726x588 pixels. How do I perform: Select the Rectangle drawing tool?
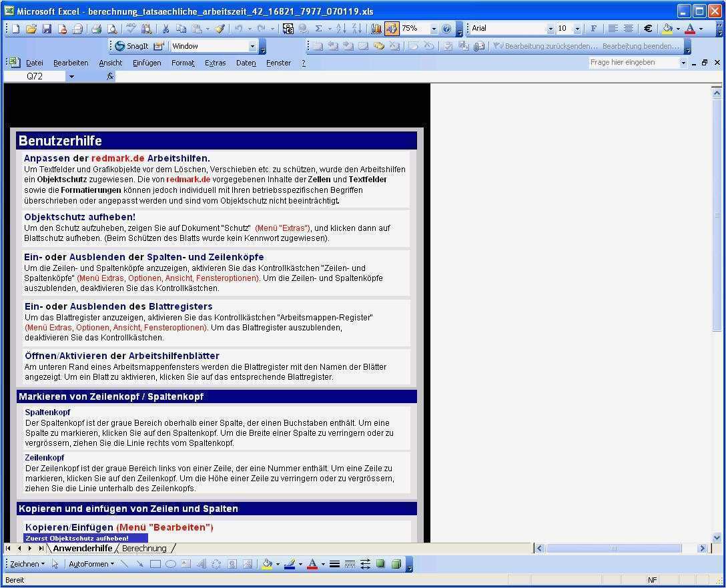click(x=155, y=564)
